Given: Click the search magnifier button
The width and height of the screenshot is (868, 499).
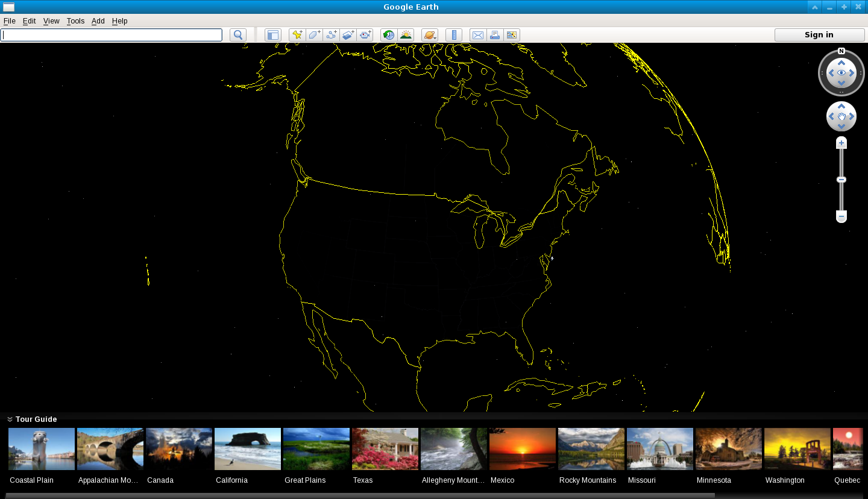Looking at the screenshot, I should (238, 35).
